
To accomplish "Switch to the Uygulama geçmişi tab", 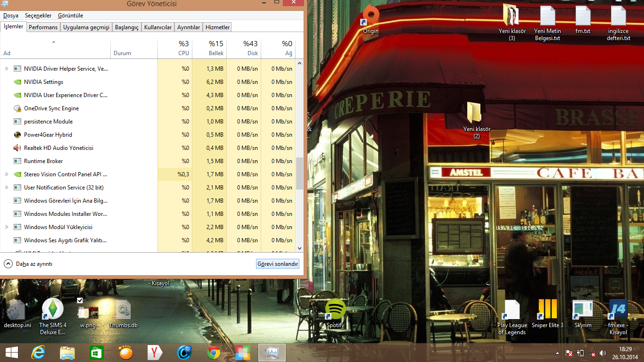I will (x=86, y=27).
